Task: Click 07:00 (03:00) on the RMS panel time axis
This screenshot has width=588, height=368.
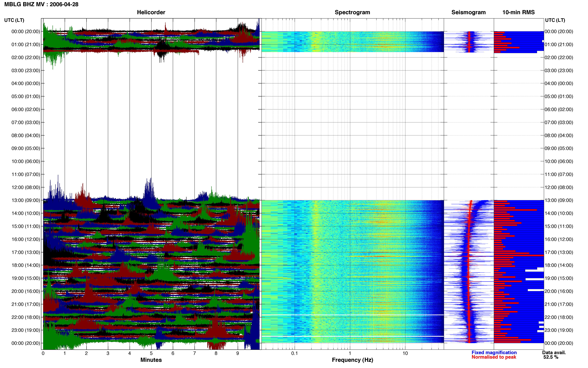Action: click(x=559, y=122)
